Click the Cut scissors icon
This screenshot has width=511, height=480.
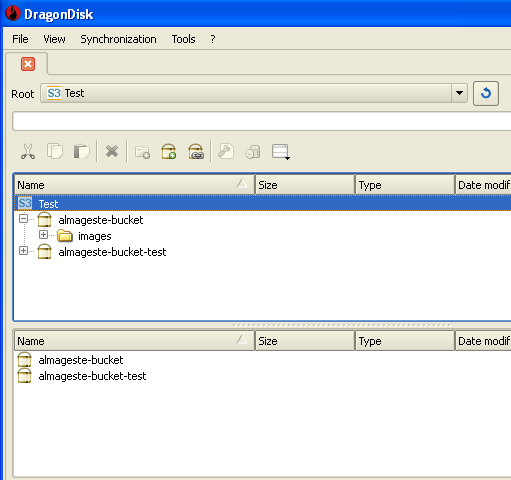pos(28,152)
